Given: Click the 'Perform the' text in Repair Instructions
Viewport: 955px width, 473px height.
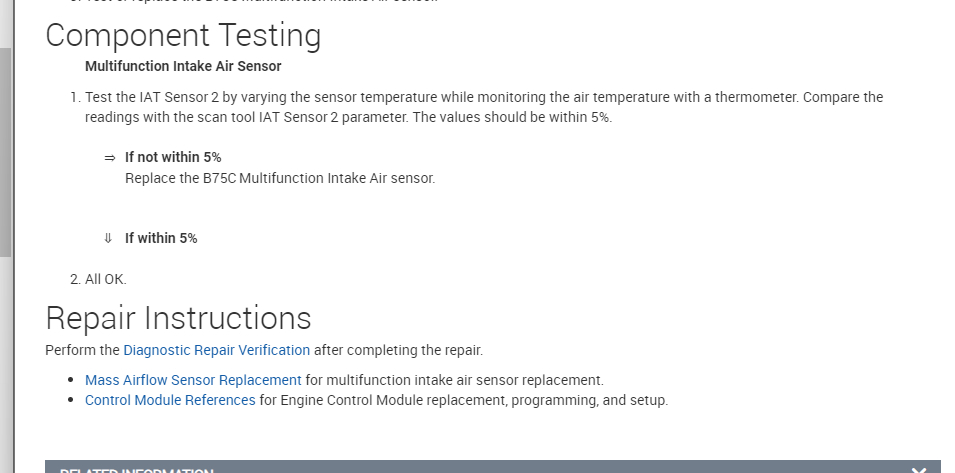Looking at the screenshot, I should 82,350.
